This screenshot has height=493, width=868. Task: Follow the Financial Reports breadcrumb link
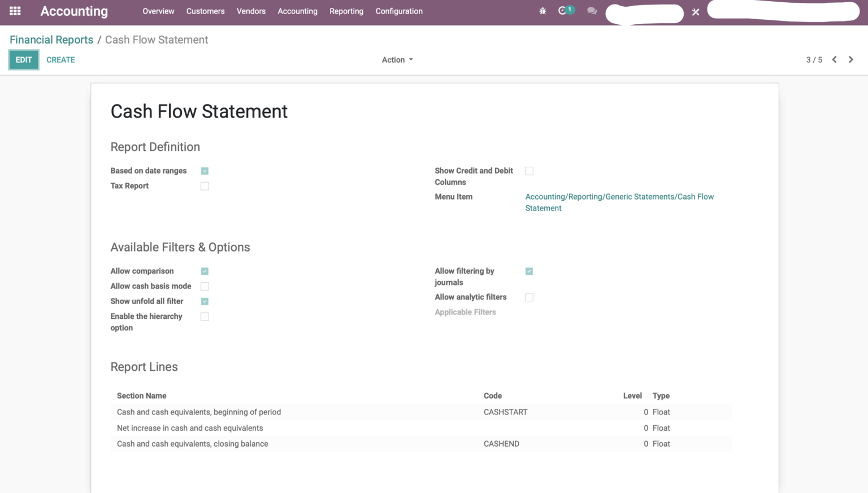51,39
